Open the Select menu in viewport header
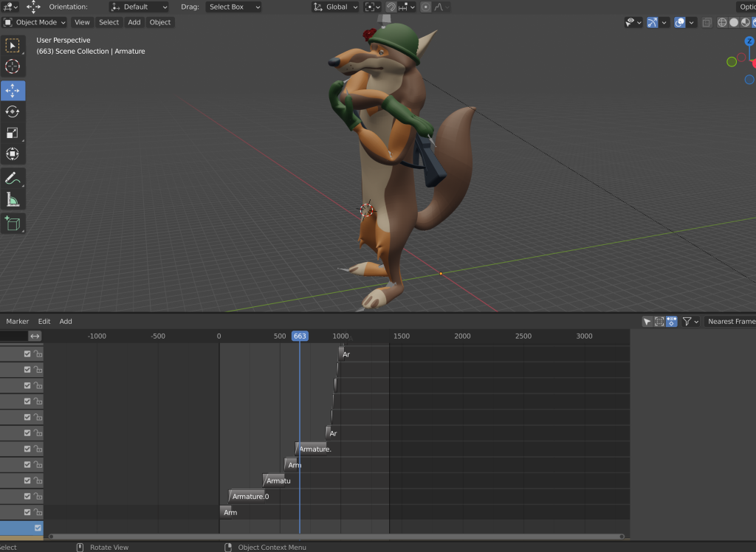 coord(109,22)
